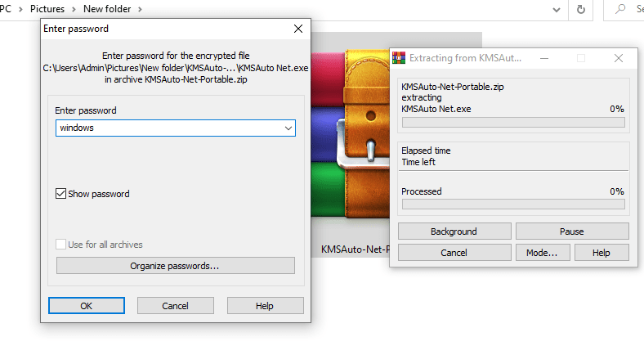Click the Elapsed time label

pyautogui.click(x=426, y=151)
